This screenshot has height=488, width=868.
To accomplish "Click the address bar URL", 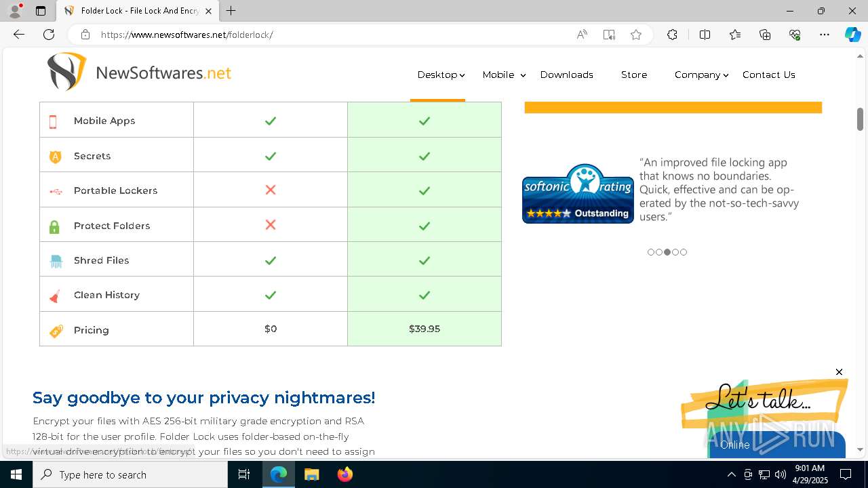I will 186,35.
